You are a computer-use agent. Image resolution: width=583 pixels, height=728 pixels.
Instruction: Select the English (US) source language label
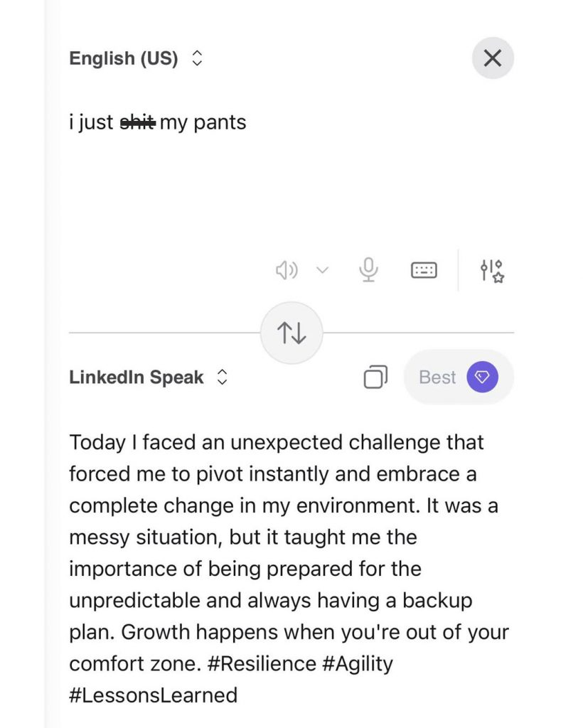pyautogui.click(x=123, y=58)
